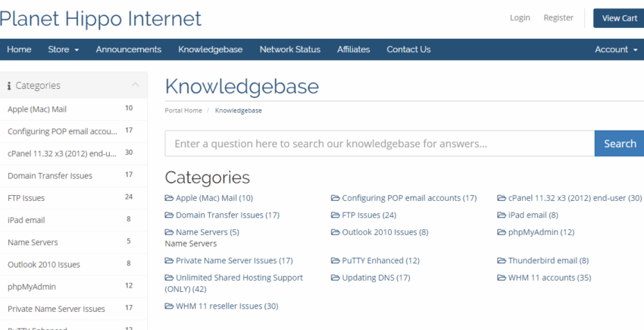Select Outlook 2010 Issues in sidebar
Screen dimensions: 644x330
coord(73,265)
